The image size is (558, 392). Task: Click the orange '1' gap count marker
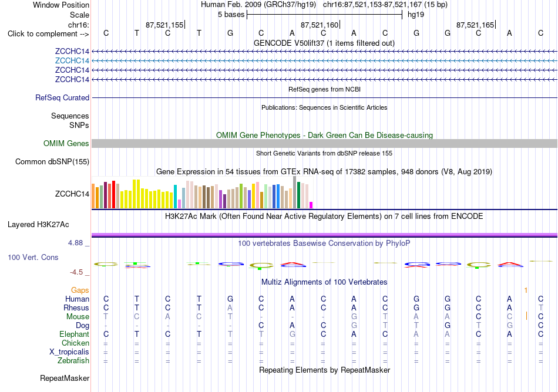tap(526, 290)
